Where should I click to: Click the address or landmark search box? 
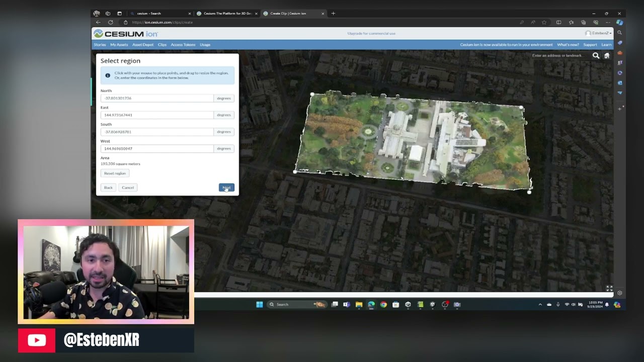point(560,55)
